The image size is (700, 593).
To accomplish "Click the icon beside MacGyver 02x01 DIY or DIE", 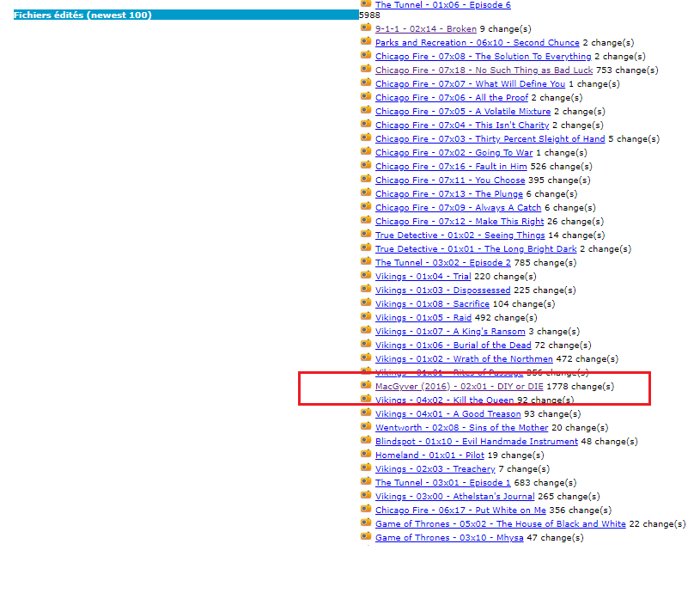I will click(x=366, y=385).
